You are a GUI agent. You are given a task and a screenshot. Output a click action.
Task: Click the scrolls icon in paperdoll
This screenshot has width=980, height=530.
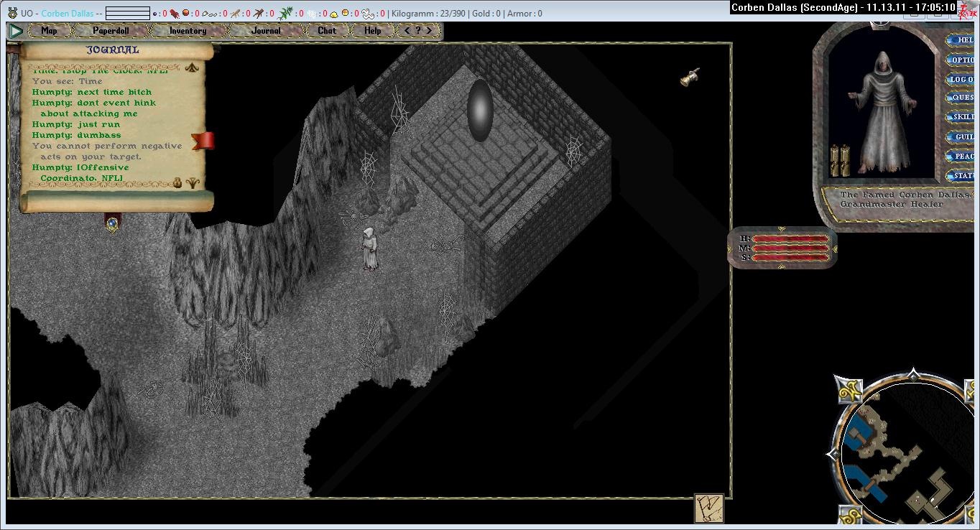point(839,160)
